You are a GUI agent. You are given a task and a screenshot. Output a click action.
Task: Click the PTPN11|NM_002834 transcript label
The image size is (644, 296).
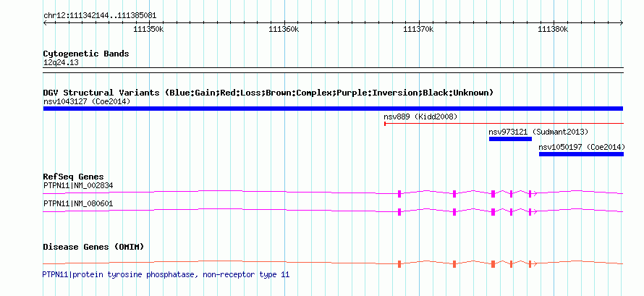(78, 185)
